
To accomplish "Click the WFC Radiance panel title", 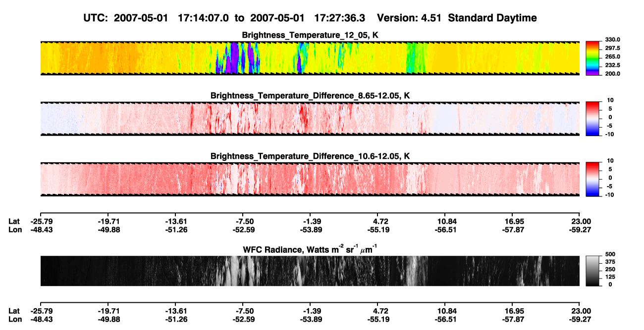I will pos(310,249).
